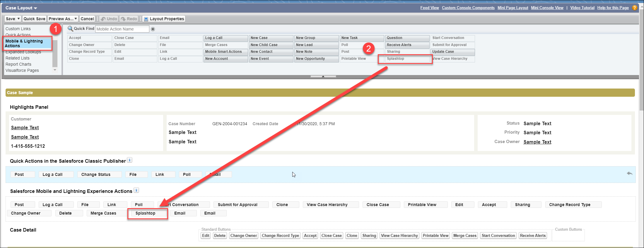Open the Video Tutorial link
The height and width of the screenshot is (248, 644).
582,8
